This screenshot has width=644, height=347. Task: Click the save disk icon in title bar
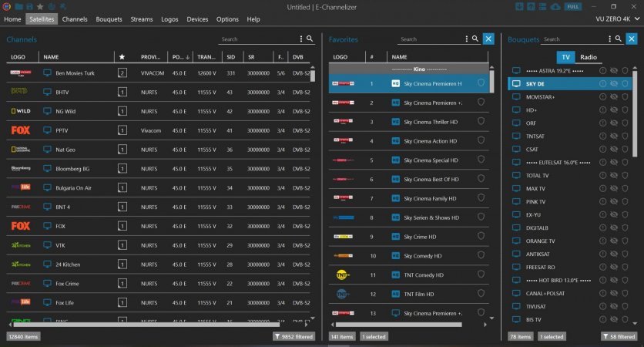[x=29, y=7]
